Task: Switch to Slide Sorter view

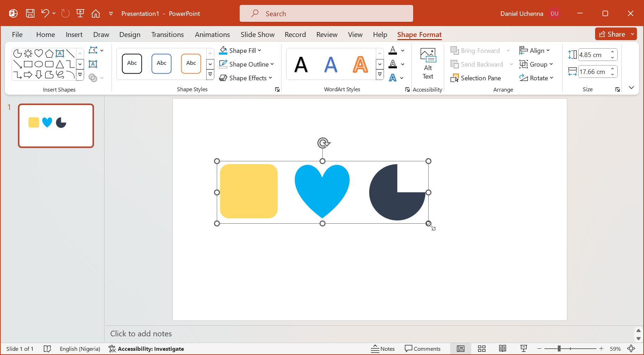Action: pos(481,349)
